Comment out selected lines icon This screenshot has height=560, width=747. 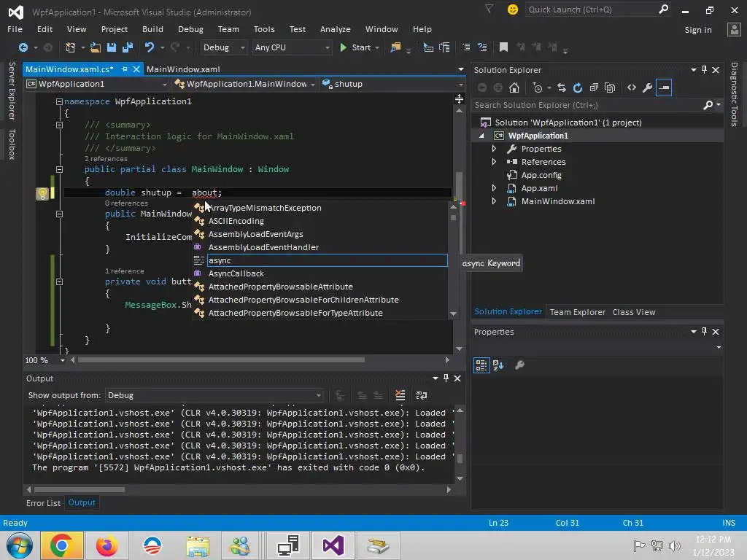click(x=466, y=47)
